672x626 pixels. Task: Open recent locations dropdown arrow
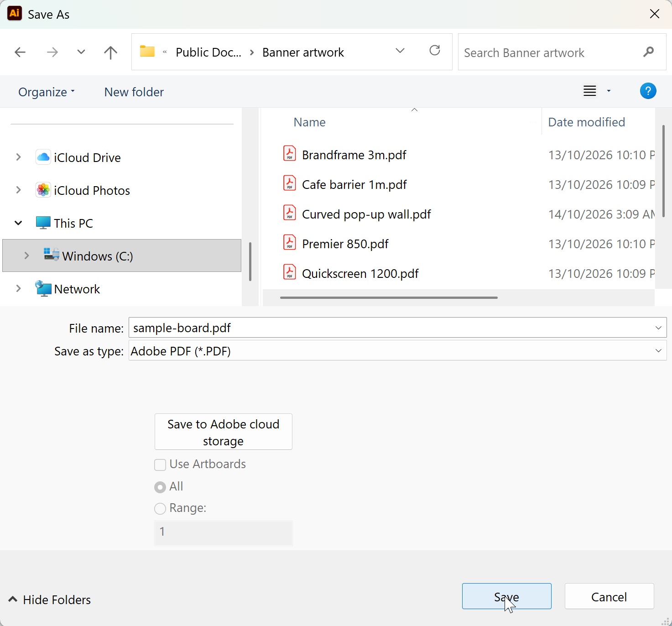(x=81, y=52)
